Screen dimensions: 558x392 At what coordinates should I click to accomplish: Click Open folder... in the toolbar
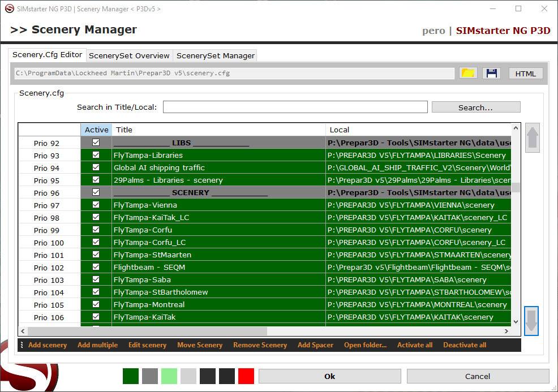pos(365,345)
